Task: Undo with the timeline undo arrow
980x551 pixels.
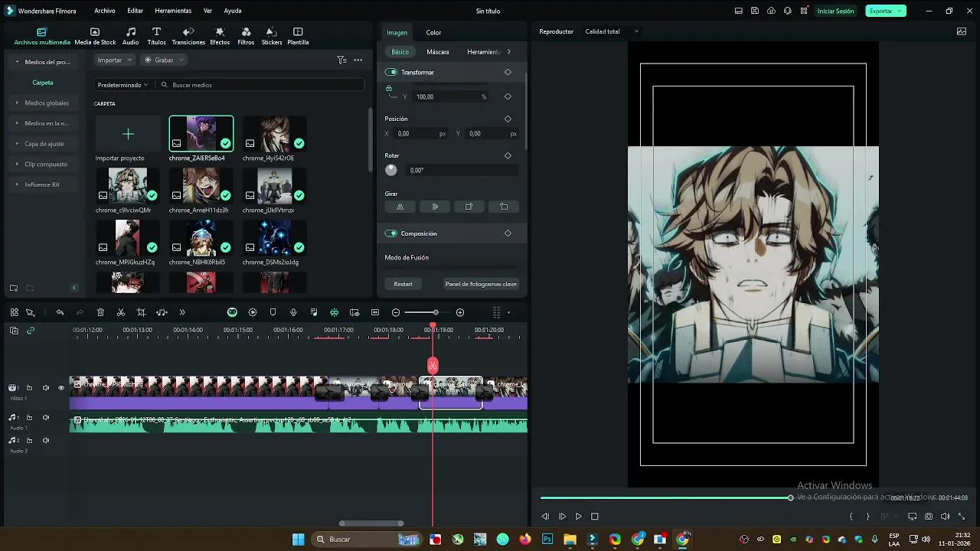Action: (60, 312)
